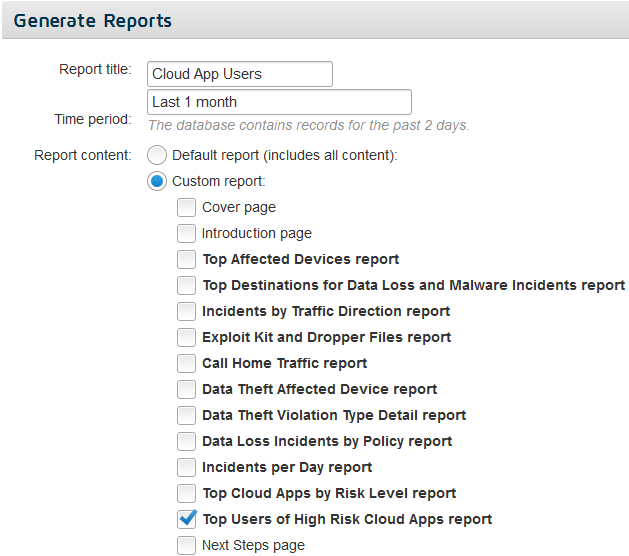Toggle Exploit Kit and Dropper Files report

187,337
